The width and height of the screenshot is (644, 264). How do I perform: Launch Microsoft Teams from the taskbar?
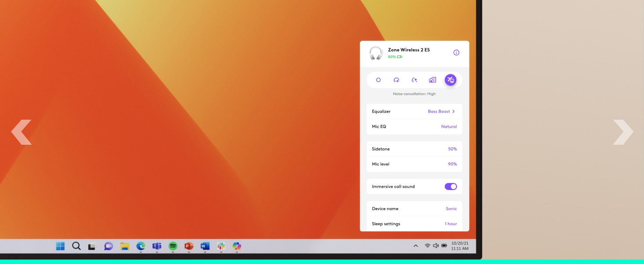coord(157,246)
